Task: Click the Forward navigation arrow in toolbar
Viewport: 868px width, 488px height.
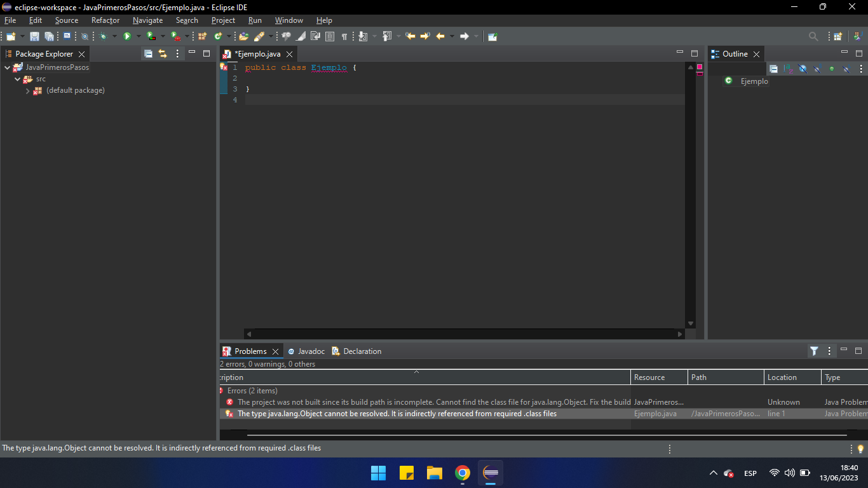Action: click(x=465, y=36)
